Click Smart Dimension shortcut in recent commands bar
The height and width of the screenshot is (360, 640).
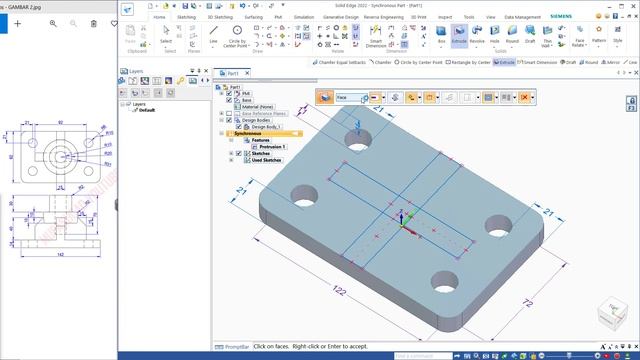click(x=537, y=62)
